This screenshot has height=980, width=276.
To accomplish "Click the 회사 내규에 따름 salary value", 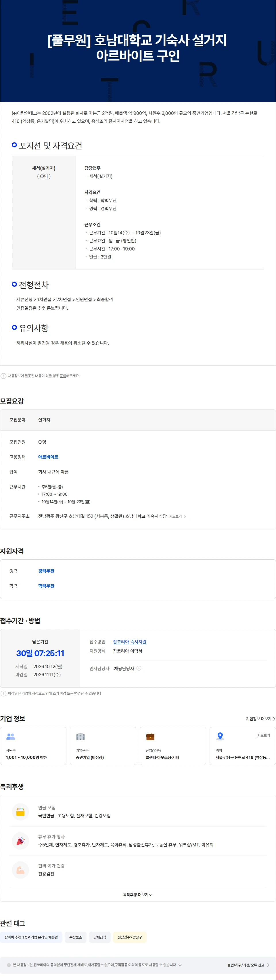I will pos(53,472).
